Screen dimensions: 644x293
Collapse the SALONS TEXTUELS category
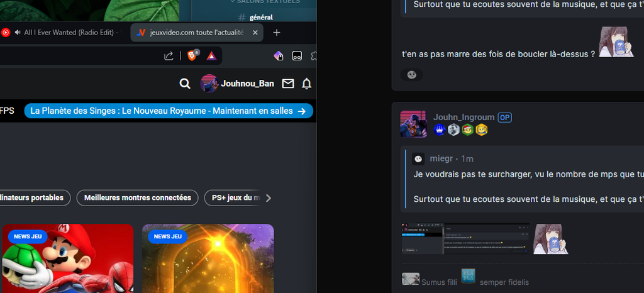click(265, 2)
